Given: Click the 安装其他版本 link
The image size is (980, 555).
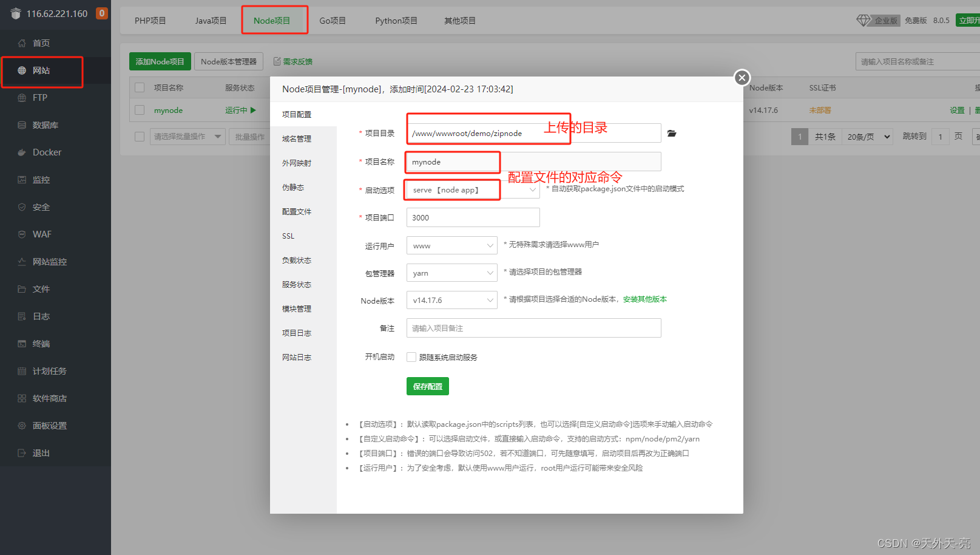Looking at the screenshot, I should tap(644, 299).
